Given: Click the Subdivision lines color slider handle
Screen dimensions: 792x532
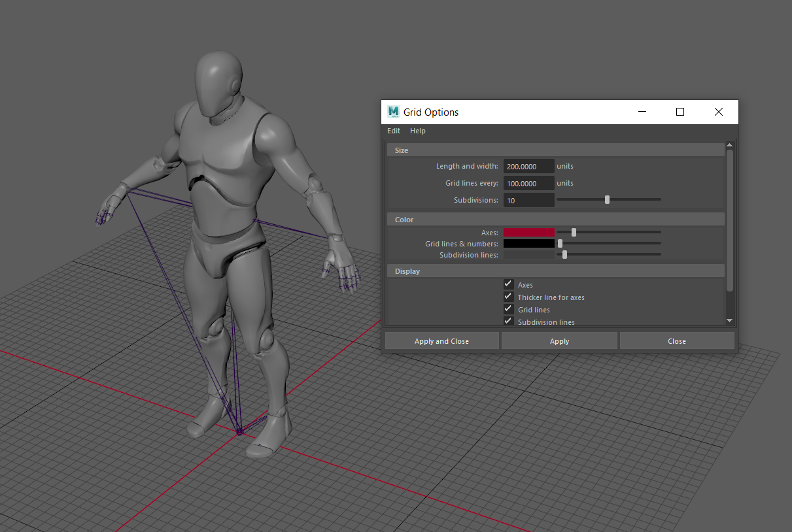Looking at the screenshot, I should click(x=565, y=255).
